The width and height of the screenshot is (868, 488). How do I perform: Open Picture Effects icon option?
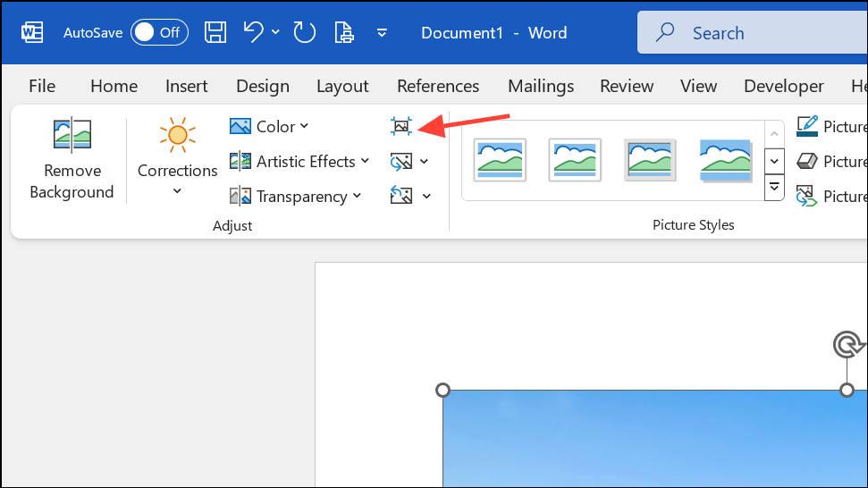(807, 162)
